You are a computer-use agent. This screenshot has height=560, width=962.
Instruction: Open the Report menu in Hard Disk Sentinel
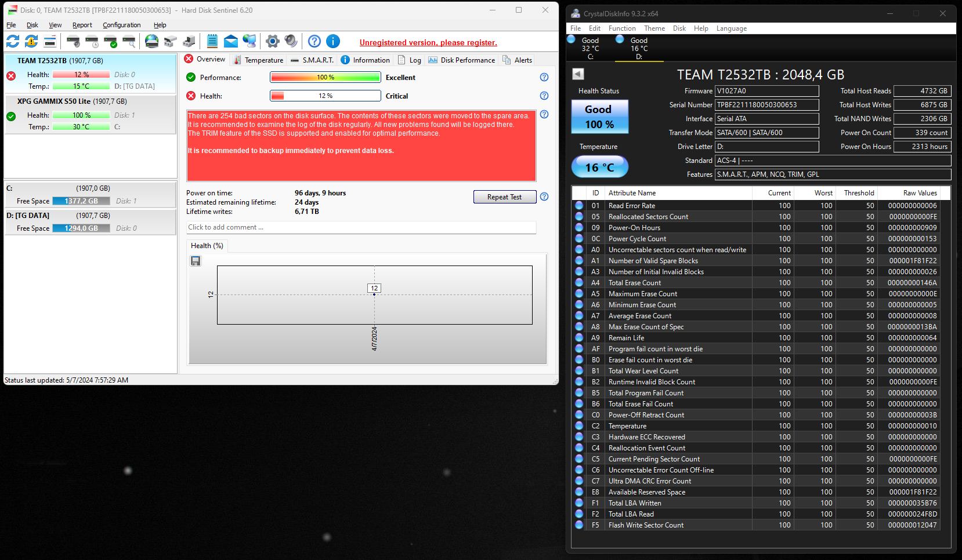click(82, 25)
